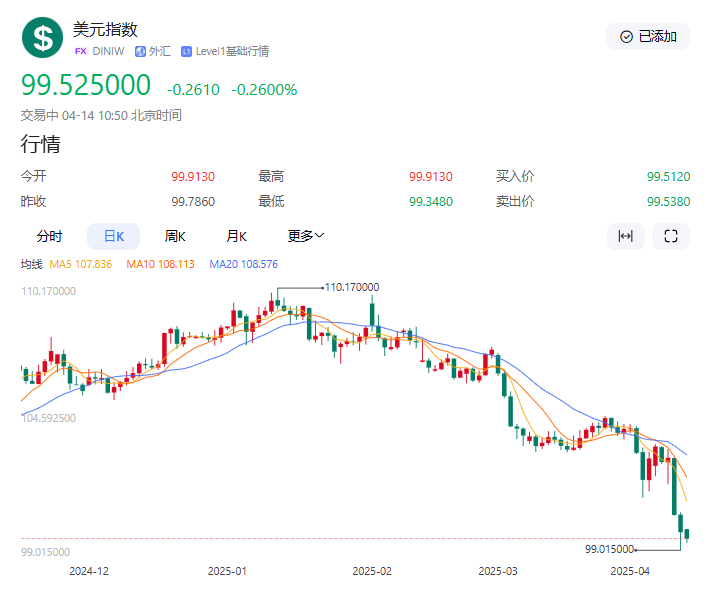Click the 今开 value 99.9130
Viewport: 704px width, 592px height.
(193, 177)
